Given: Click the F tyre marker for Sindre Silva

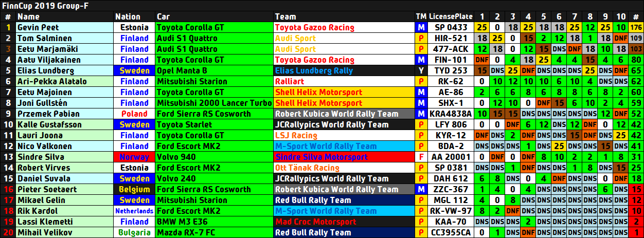Looking at the screenshot, I should [x=421, y=157].
